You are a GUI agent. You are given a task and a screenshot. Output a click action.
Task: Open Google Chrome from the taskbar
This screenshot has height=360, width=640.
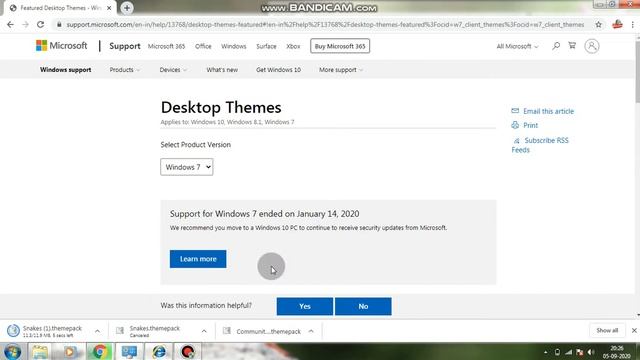99,351
